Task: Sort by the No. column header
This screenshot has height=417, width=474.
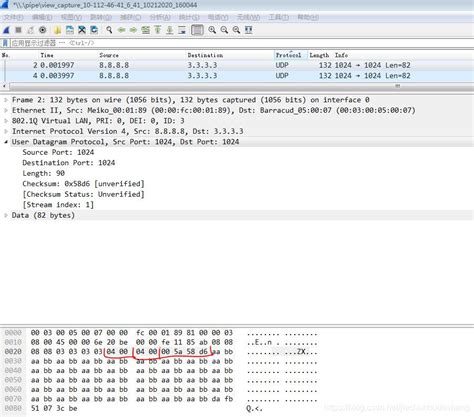Action: (5, 55)
